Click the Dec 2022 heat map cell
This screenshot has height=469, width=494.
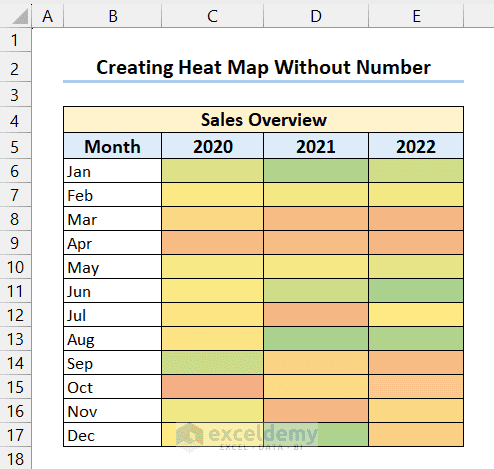(416, 435)
